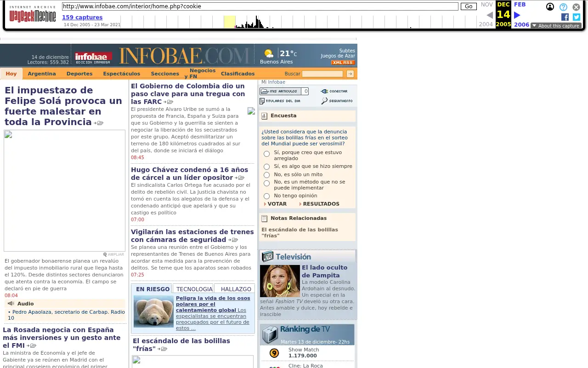Open the Wayback Machine help icon
This screenshot has width=588, height=368.
563,7
